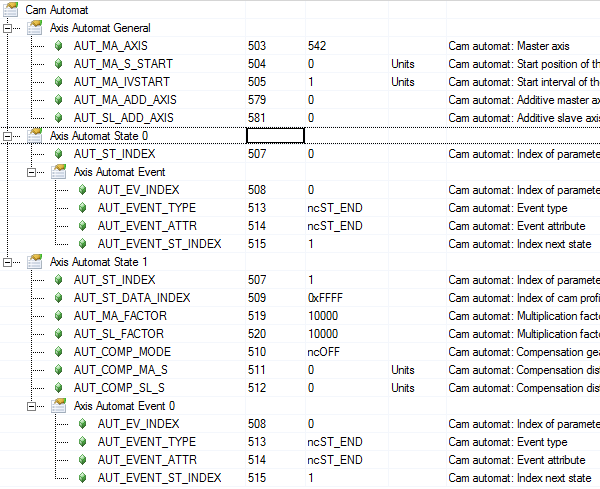The image size is (600, 489).
Task: Click ID 503 in AUT_MA_AXIS row
Action: point(257,46)
